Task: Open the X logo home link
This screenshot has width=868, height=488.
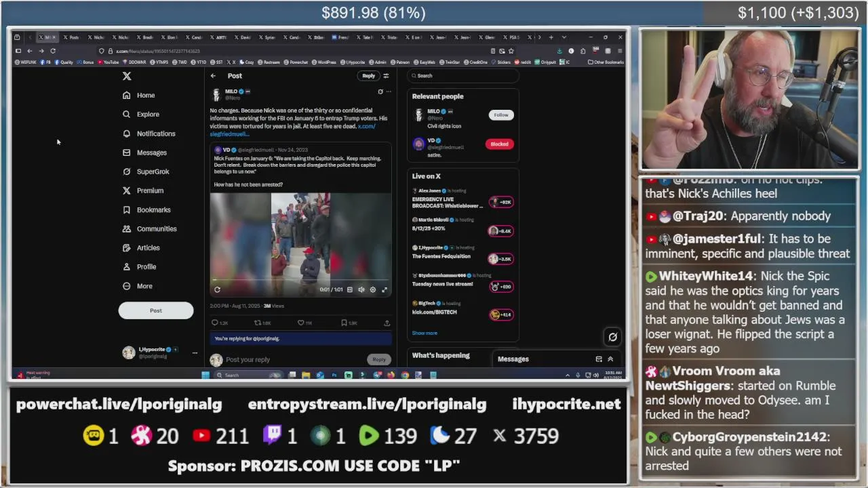Action: (x=127, y=76)
